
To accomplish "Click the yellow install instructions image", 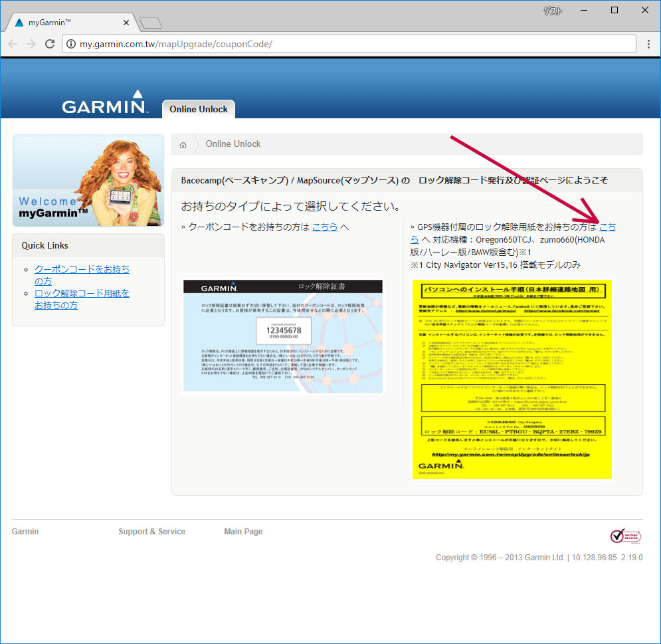I will click(x=512, y=379).
